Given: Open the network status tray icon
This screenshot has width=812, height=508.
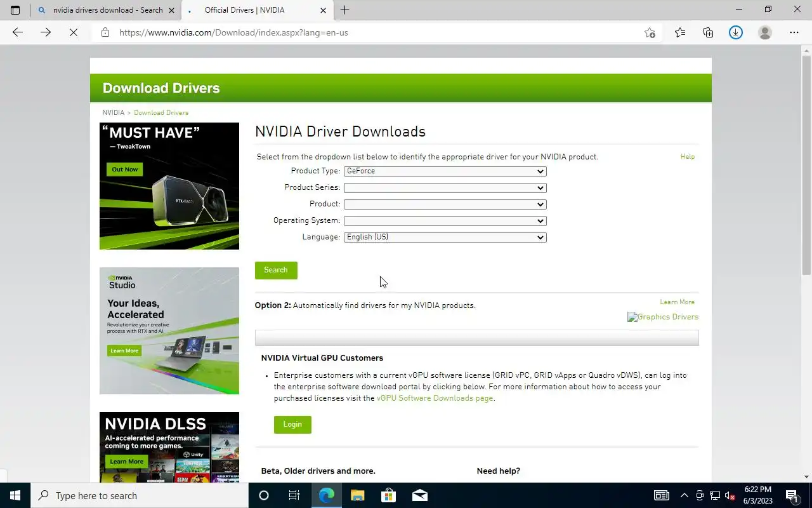Looking at the screenshot, I should pos(715,495).
